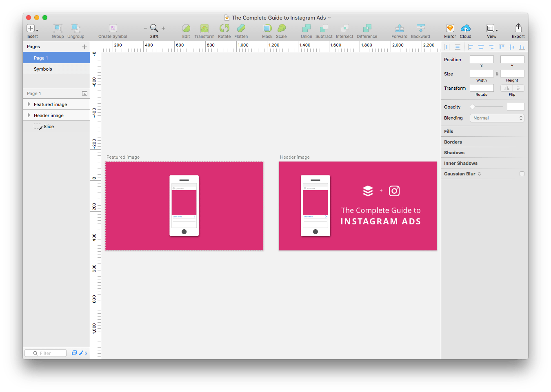Adjust the Opacity slider
The image size is (551, 392).
pyautogui.click(x=487, y=107)
